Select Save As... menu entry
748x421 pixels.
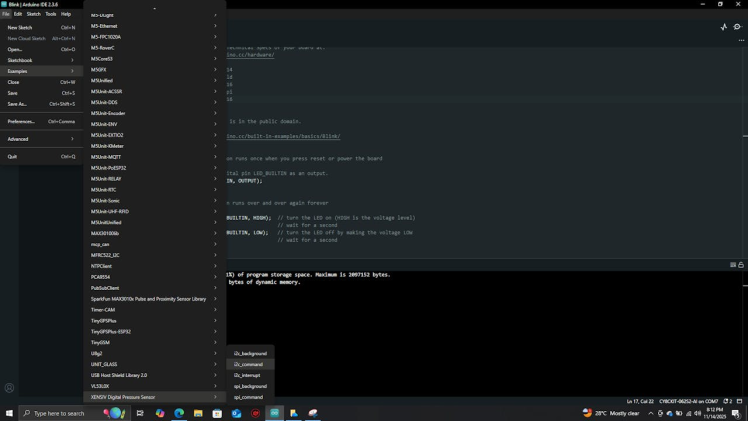(42, 104)
